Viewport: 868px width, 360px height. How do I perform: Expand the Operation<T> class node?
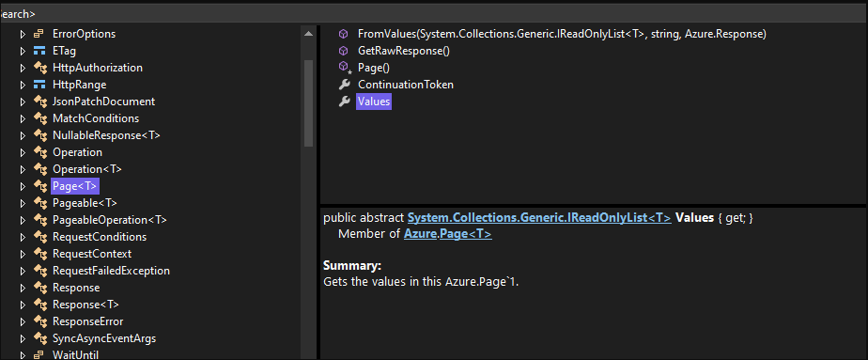(x=23, y=169)
